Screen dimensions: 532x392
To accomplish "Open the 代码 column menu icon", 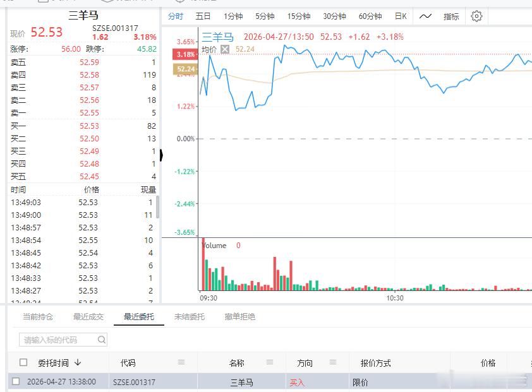I will tap(181, 362).
